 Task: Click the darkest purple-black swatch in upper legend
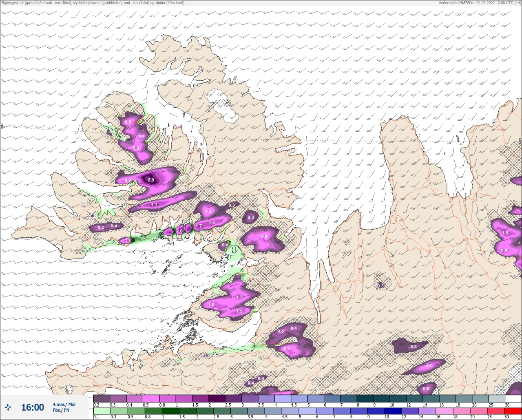click(x=217, y=398)
